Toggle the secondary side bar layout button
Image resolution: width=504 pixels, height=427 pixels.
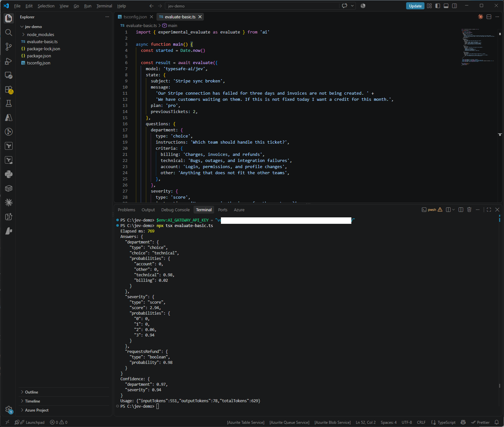coord(454,6)
